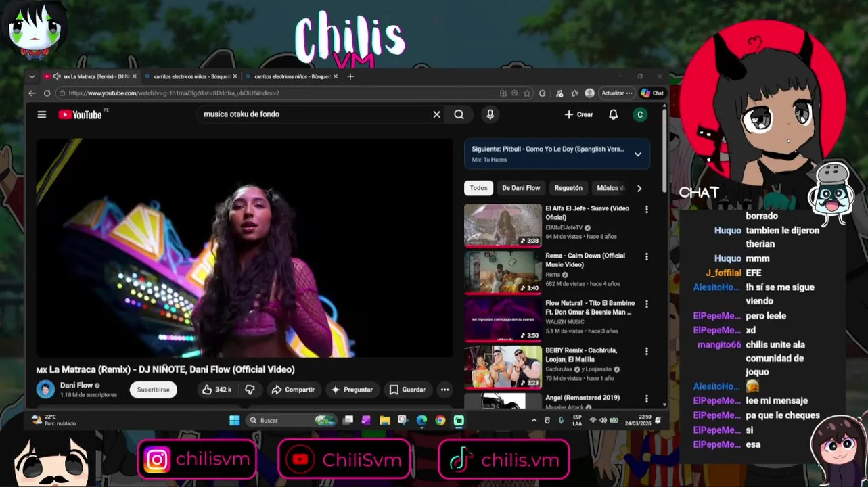
Task: Open the Dani Flow channel name link
Action: click(x=76, y=385)
